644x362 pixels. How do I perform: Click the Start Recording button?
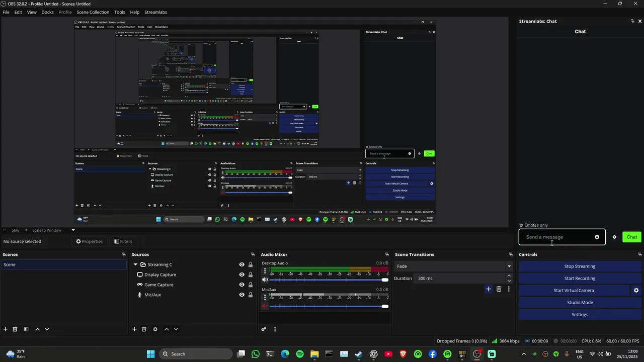pos(580,279)
